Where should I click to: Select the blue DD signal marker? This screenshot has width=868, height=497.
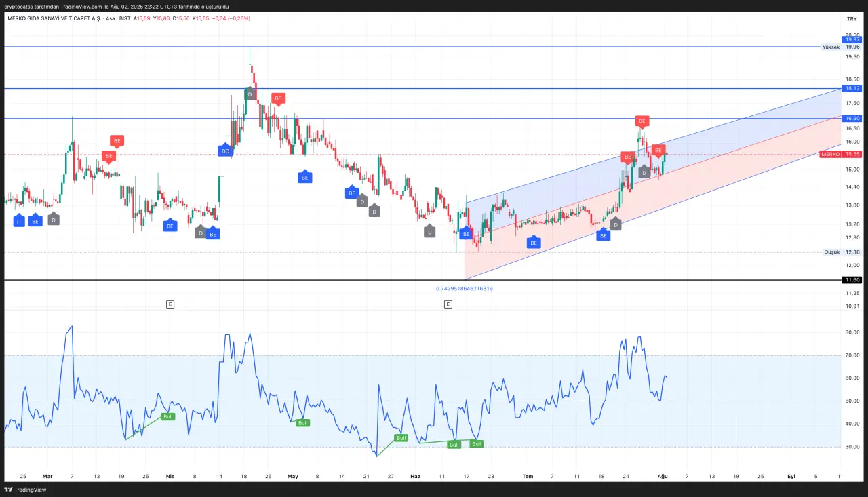[x=225, y=151]
